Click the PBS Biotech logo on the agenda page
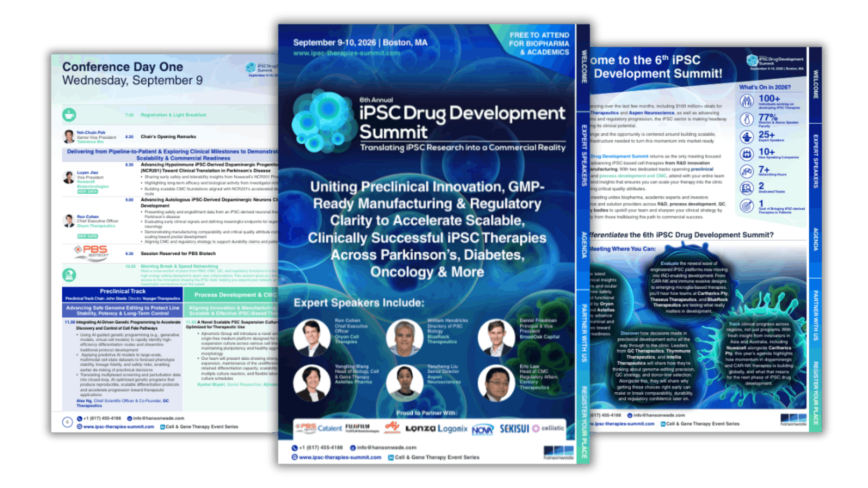 click(92, 253)
